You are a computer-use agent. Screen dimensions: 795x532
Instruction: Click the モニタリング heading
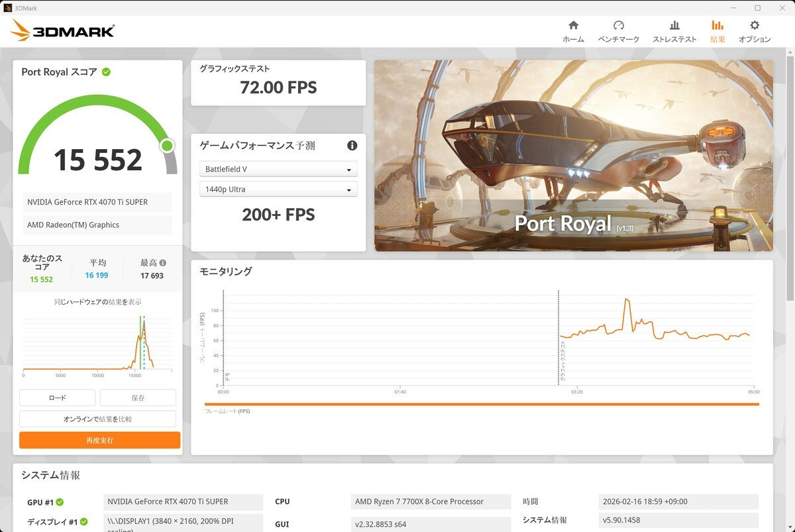[226, 272]
